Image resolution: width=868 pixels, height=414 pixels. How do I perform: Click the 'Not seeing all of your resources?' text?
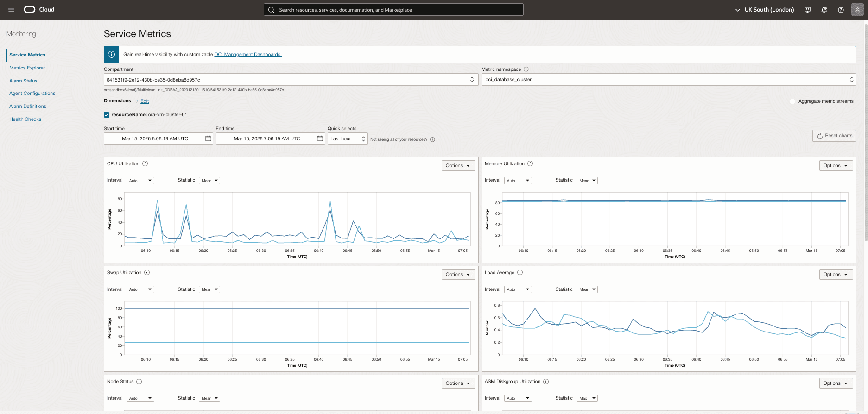(399, 139)
